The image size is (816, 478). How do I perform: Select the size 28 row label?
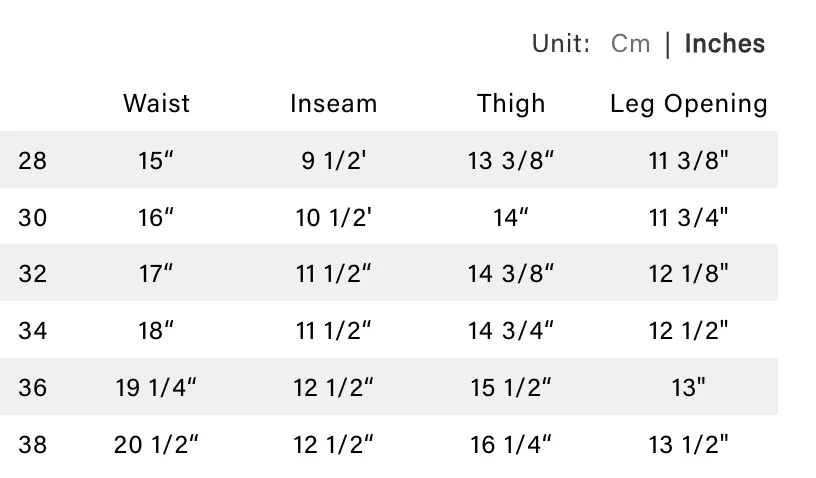point(32,160)
